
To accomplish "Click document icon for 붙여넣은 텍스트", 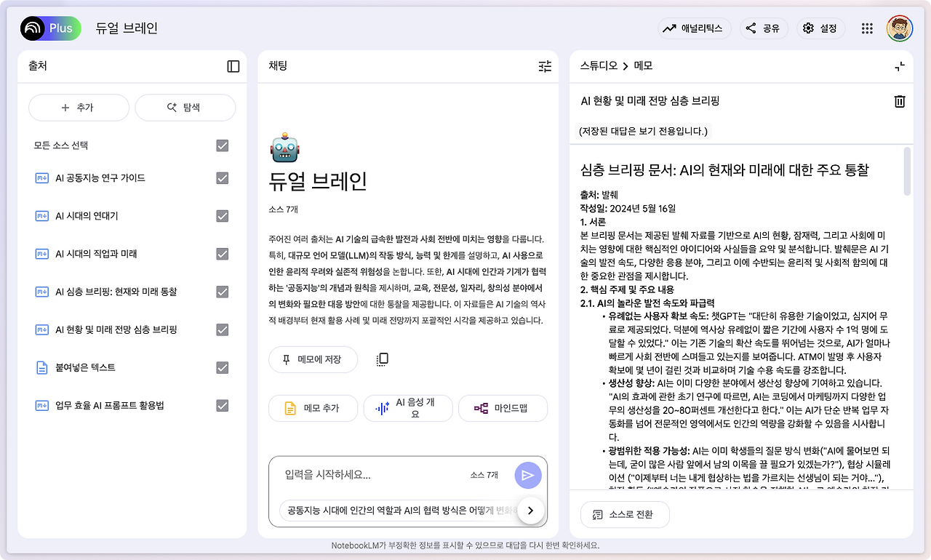I will (x=41, y=367).
